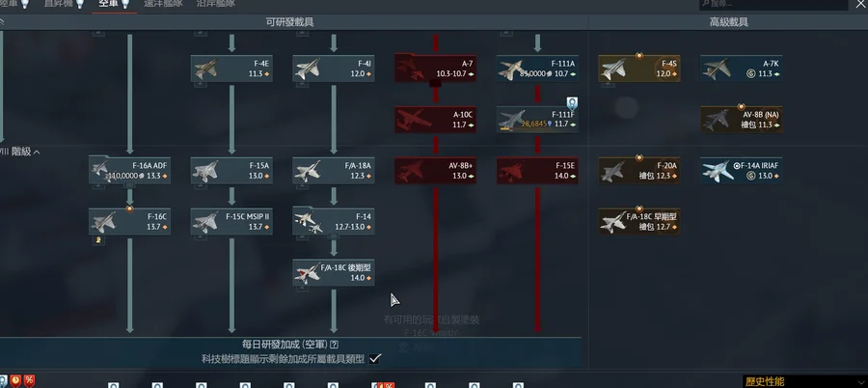868x388 pixels.
Task: Select the F-14A IRIAF premium aircraft
Action: 742,171
